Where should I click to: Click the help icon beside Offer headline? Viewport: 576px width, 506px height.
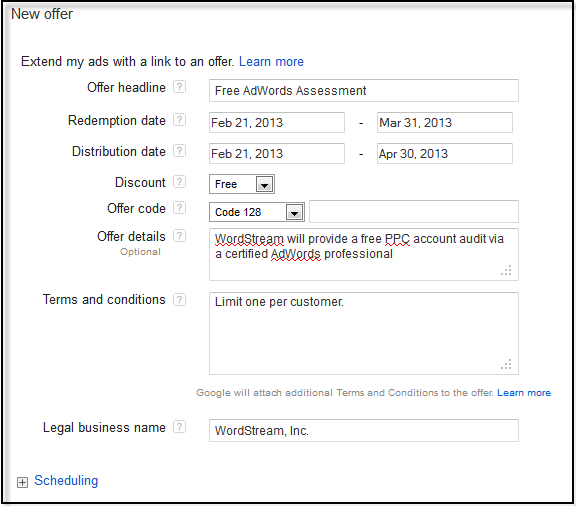[x=179, y=87]
